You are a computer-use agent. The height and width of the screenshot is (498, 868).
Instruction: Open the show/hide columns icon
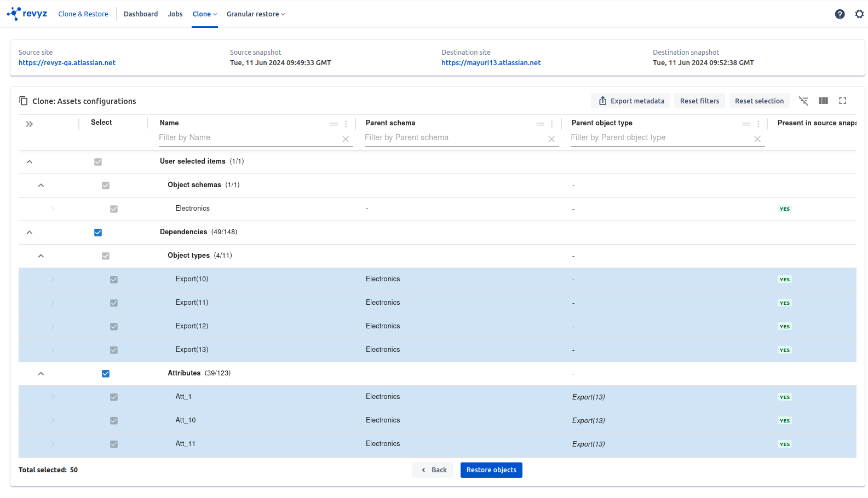(x=823, y=101)
